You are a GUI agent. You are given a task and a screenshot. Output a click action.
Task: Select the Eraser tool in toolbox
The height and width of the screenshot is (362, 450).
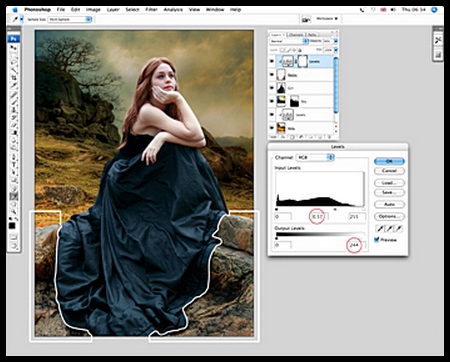pyautogui.click(x=14, y=124)
